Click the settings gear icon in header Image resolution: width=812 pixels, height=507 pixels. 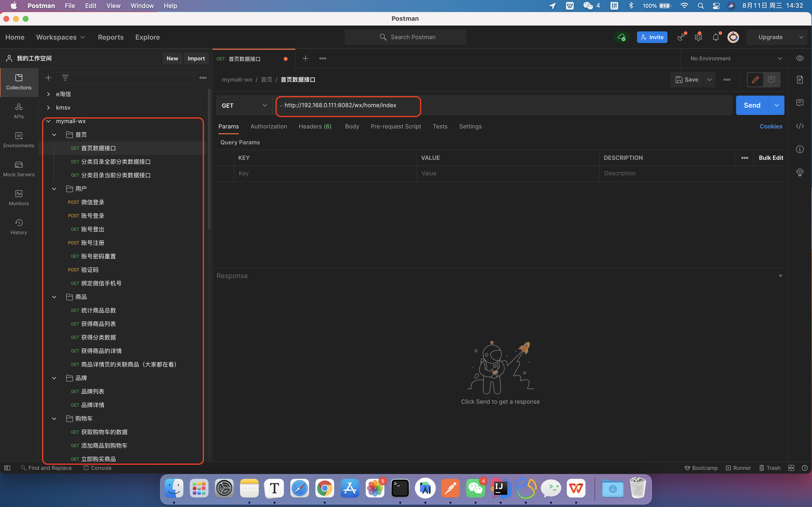[698, 37]
